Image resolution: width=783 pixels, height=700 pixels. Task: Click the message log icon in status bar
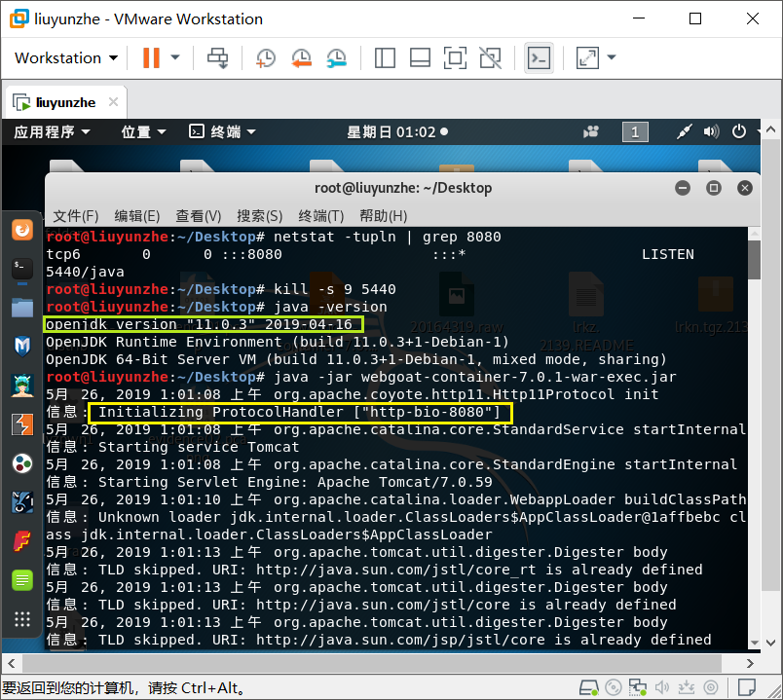[747, 688]
